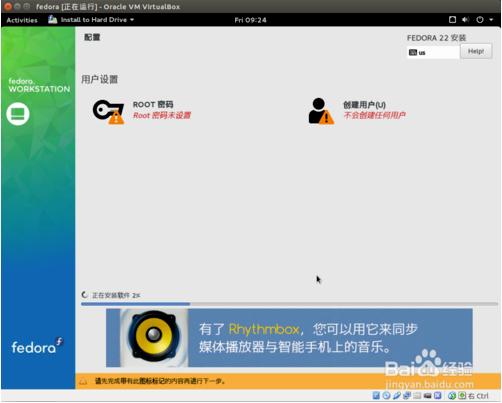This screenshot has height=403, width=502.
Task: Click the keyboard icon in us layout box
Action: coord(413,52)
